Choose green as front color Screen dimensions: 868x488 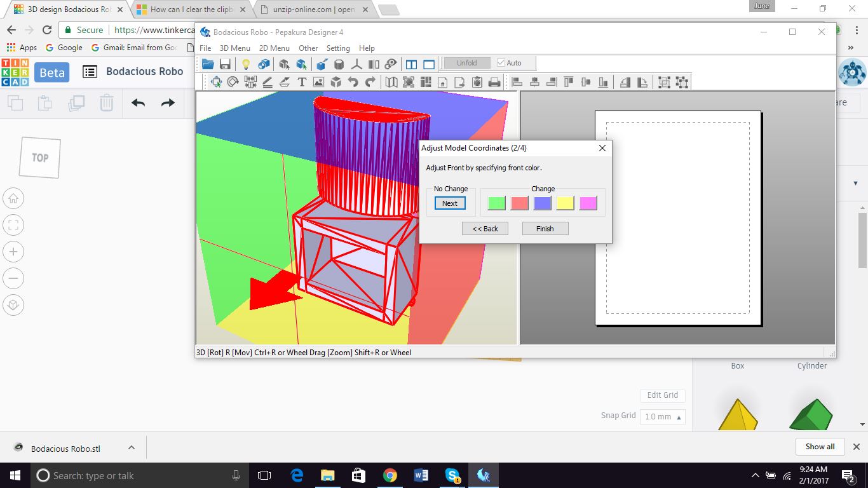(496, 203)
